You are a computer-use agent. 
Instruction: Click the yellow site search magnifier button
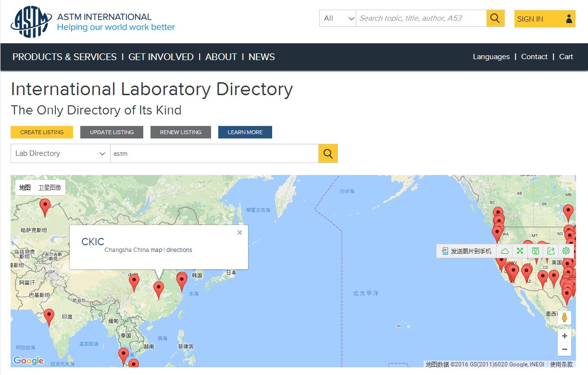click(x=495, y=18)
